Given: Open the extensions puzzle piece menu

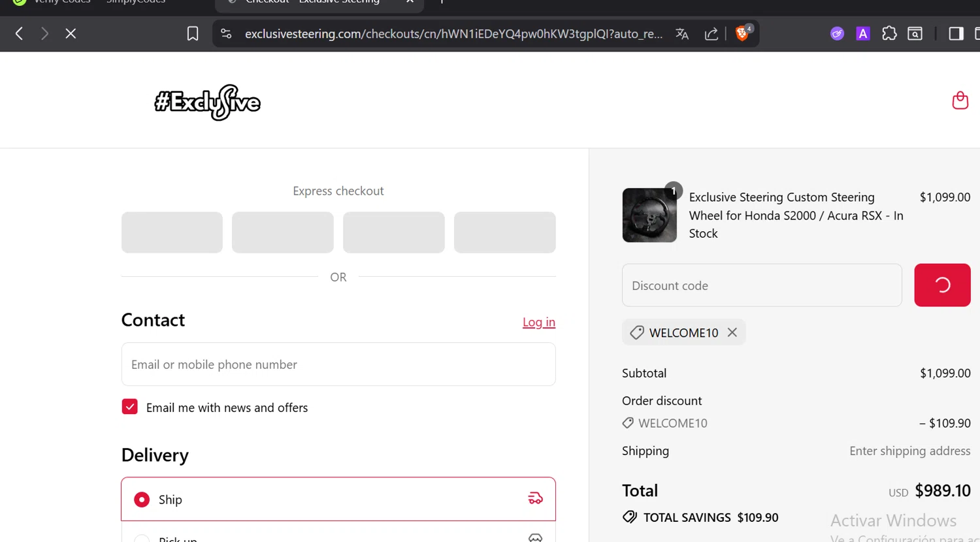Looking at the screenshot, I should (889, 33).
